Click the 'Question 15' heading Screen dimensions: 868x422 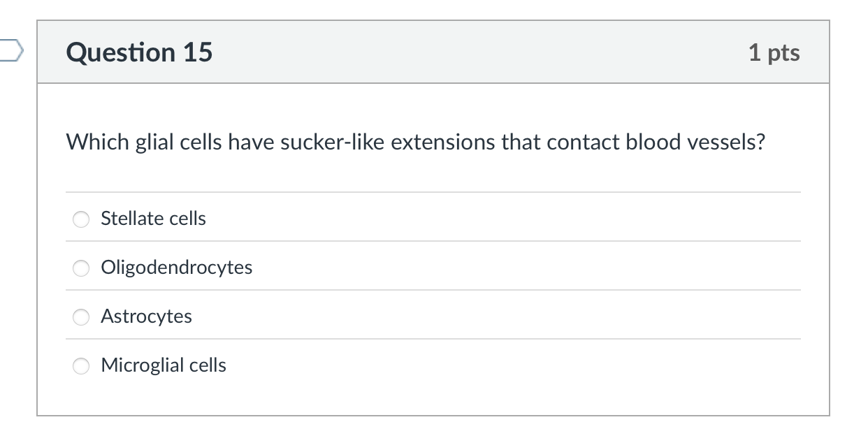[139, 52]
